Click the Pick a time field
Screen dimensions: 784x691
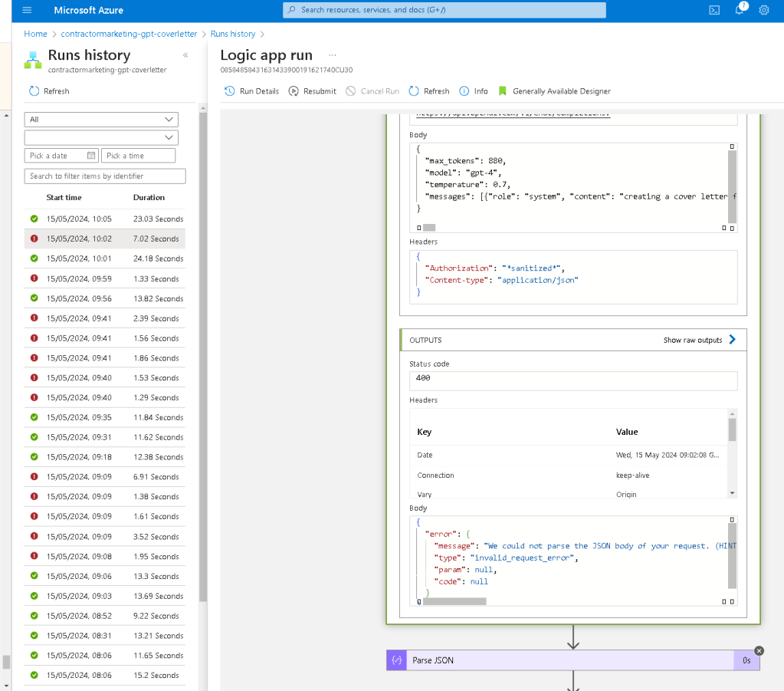pos(138,156)
